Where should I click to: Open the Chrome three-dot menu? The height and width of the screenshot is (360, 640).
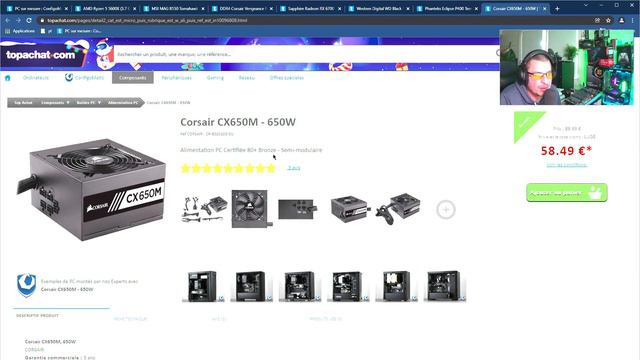click(x=633, y=20)
